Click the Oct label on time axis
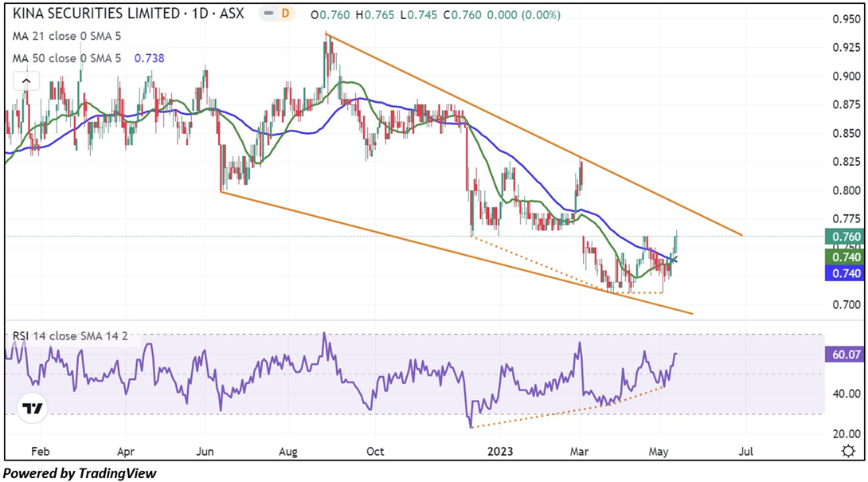The image size is (868, 482). pyautogui.click(x=375, y=452)
